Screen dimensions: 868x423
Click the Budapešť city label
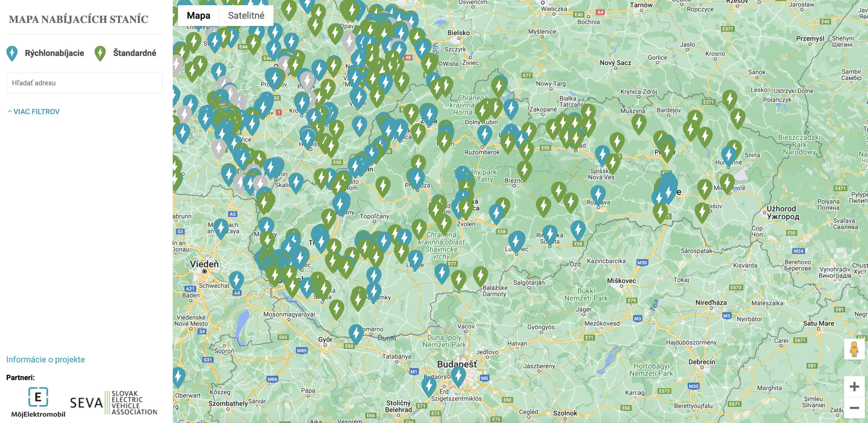(x=457, y=364)
